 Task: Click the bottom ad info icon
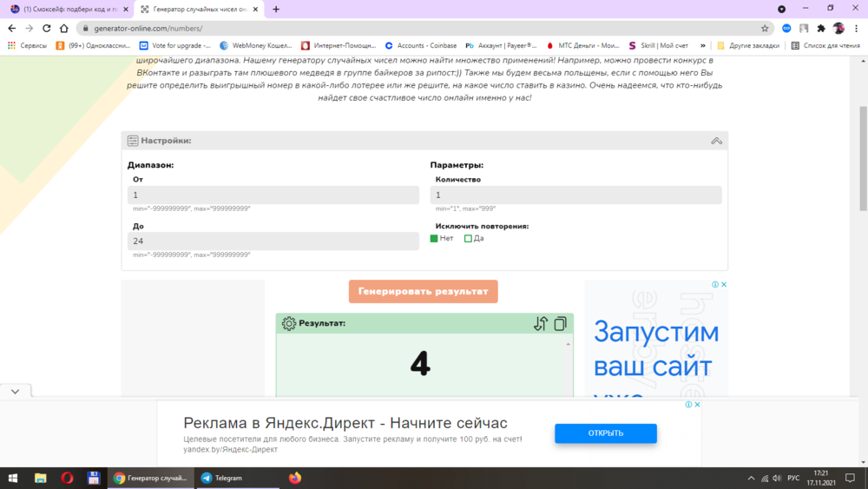(688, 405)
